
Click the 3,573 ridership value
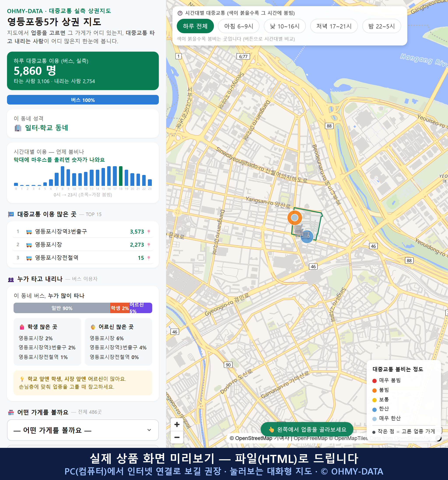coord(137,232)
